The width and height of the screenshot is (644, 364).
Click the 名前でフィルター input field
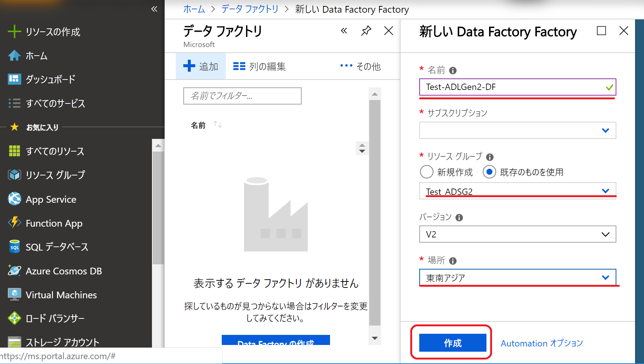[x=242, y=96]
